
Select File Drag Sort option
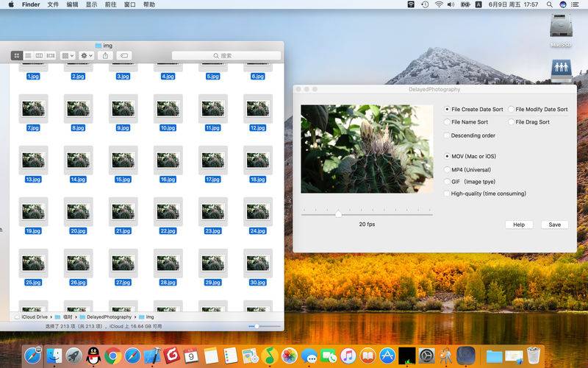pos(529,122)
